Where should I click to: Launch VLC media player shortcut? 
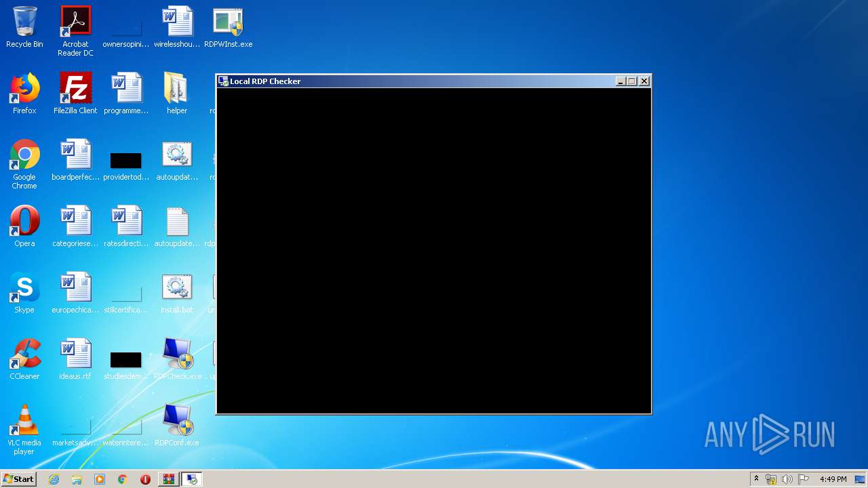click(24, 430)
